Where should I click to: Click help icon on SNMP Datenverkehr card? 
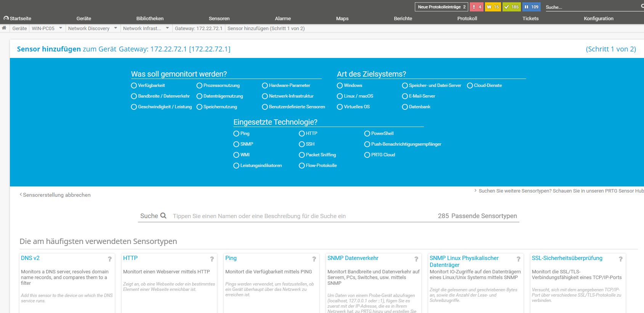(416, 259)
